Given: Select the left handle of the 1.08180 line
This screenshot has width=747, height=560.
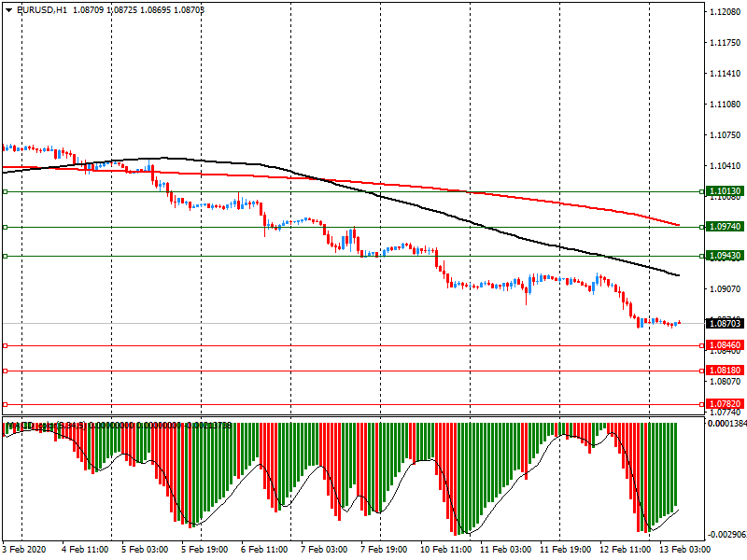Looking at the screenshot, I should pos(5,371).
